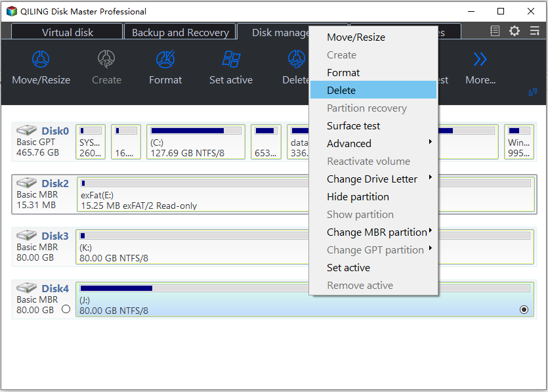Select the J: partition radio button
Viewport: 548px width, 392px height.
(524, 309)
